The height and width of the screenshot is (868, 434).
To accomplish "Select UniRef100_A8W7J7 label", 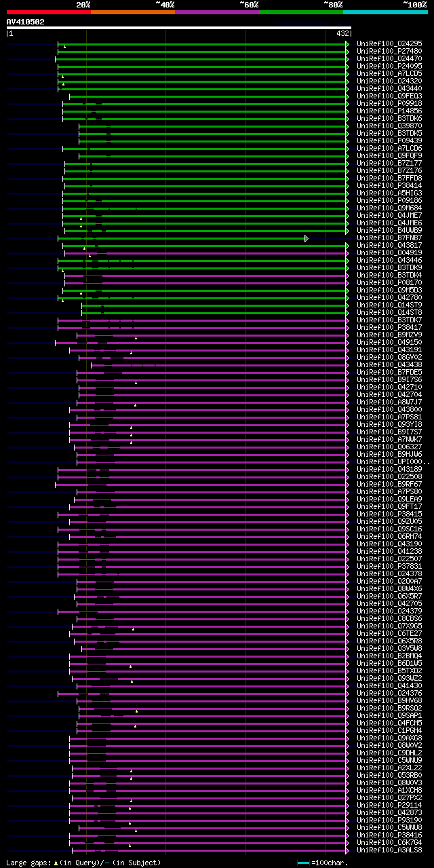I will click(389, 402).
